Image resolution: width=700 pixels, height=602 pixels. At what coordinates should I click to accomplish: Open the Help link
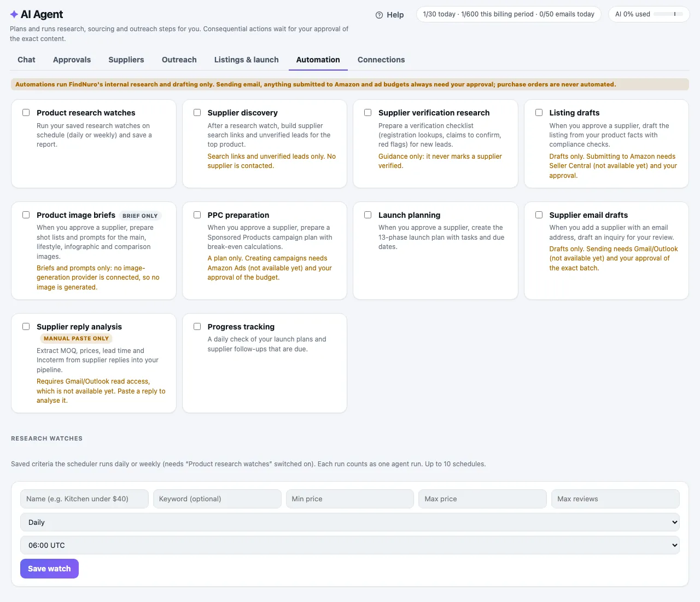click(x=390, y=15)
